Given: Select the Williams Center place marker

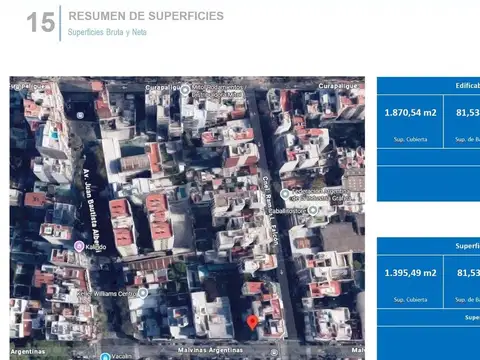Looking at the screenshot, I should coord(143,293).
